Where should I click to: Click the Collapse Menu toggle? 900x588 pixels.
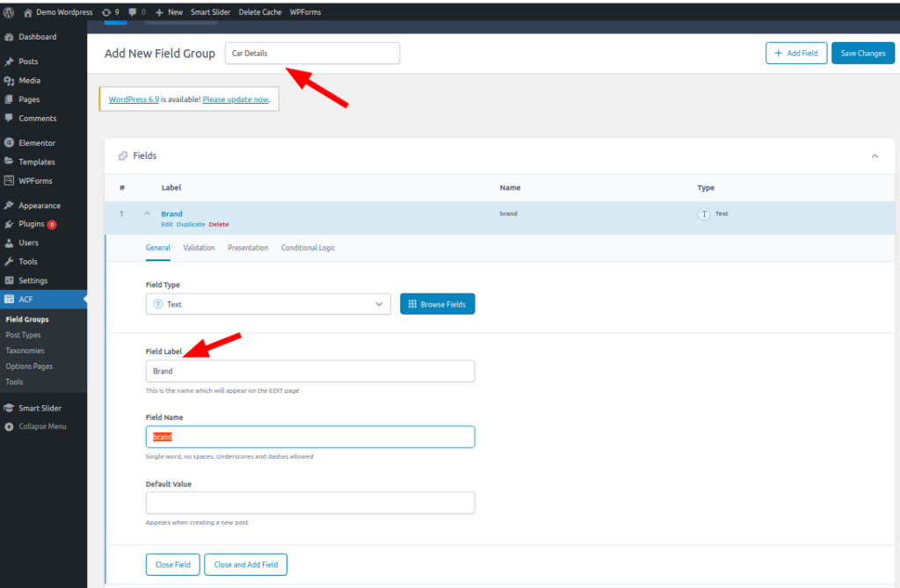point(44,427)
